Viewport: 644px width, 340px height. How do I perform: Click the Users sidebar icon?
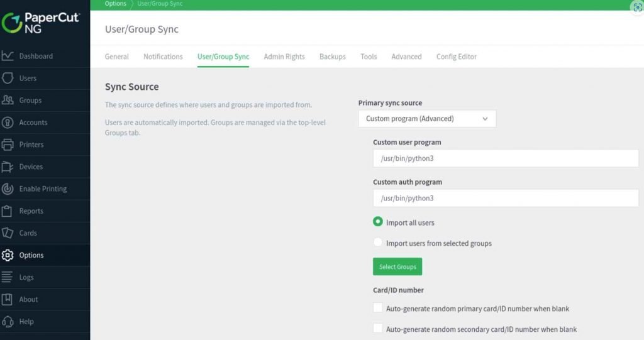[x=8, y=78]
